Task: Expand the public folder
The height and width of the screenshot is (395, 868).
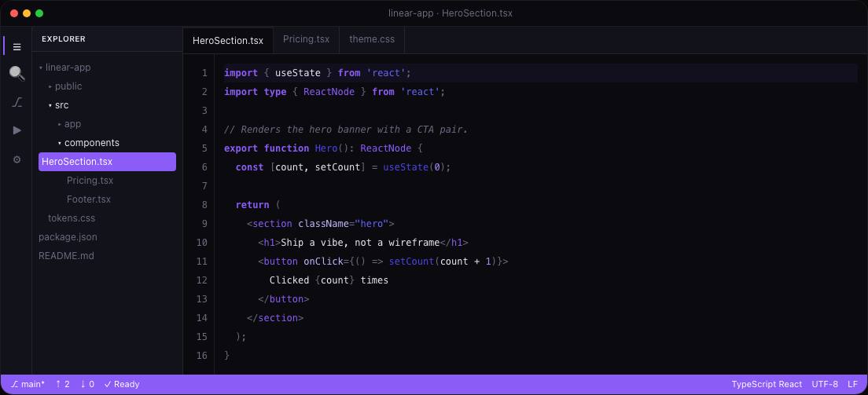Action: point(64,86)
